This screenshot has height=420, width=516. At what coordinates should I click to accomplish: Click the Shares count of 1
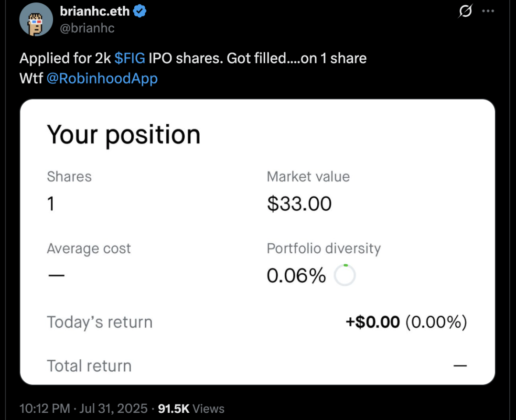pos(51,204)
